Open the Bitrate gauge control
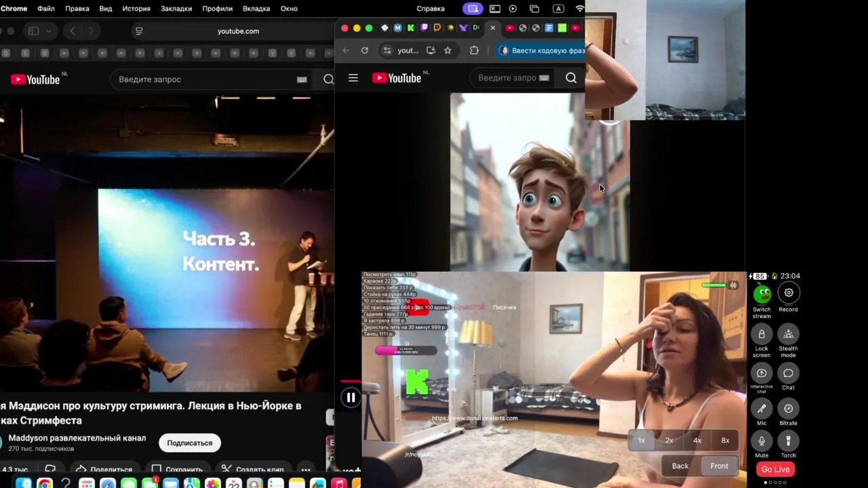Viewport: 868px width, 488px height. (x=788, y=409)
